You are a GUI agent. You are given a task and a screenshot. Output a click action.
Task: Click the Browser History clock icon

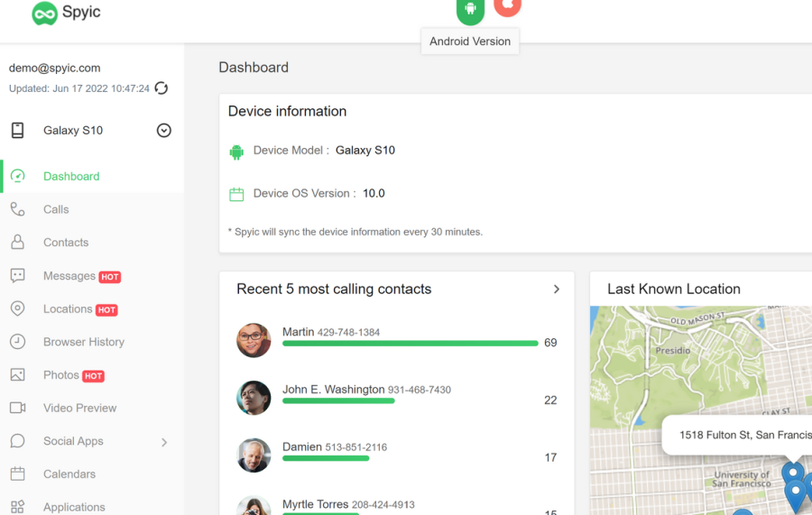(x=18, y=342)
